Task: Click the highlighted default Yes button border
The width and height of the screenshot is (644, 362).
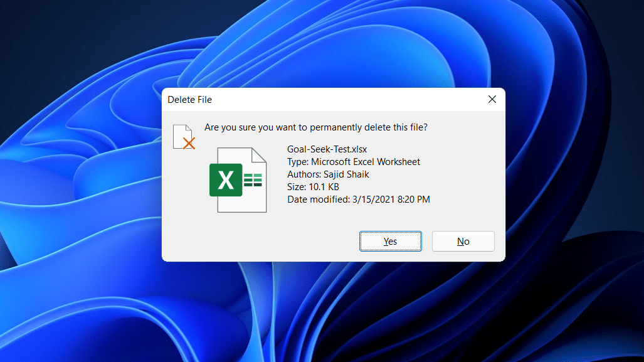Action: click(390, 232)
